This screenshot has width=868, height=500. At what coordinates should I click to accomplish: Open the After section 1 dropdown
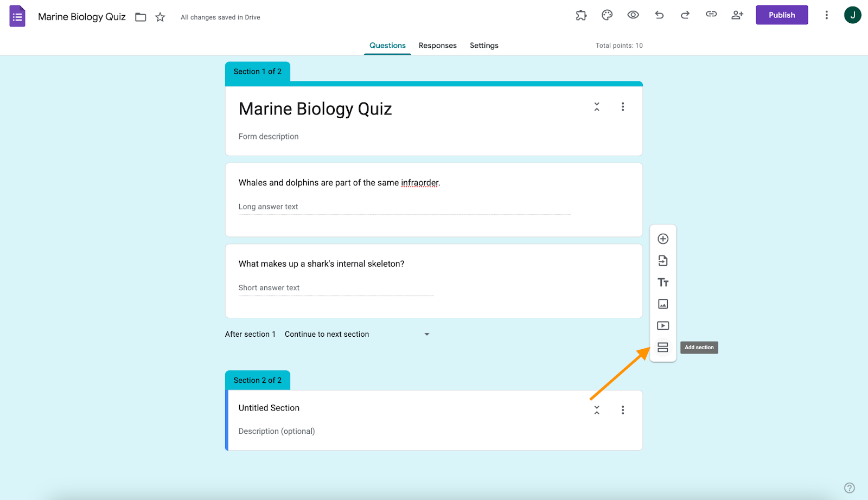click(357, 334)
